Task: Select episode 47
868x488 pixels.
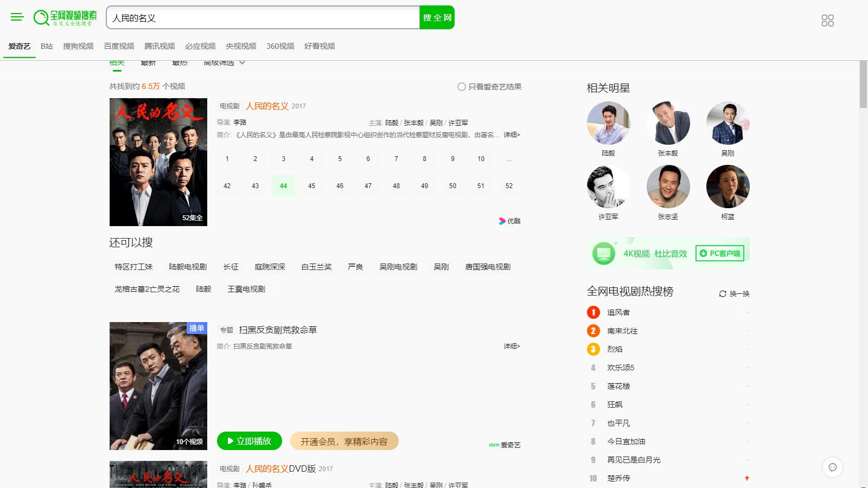Action: [x=368, y=186]
